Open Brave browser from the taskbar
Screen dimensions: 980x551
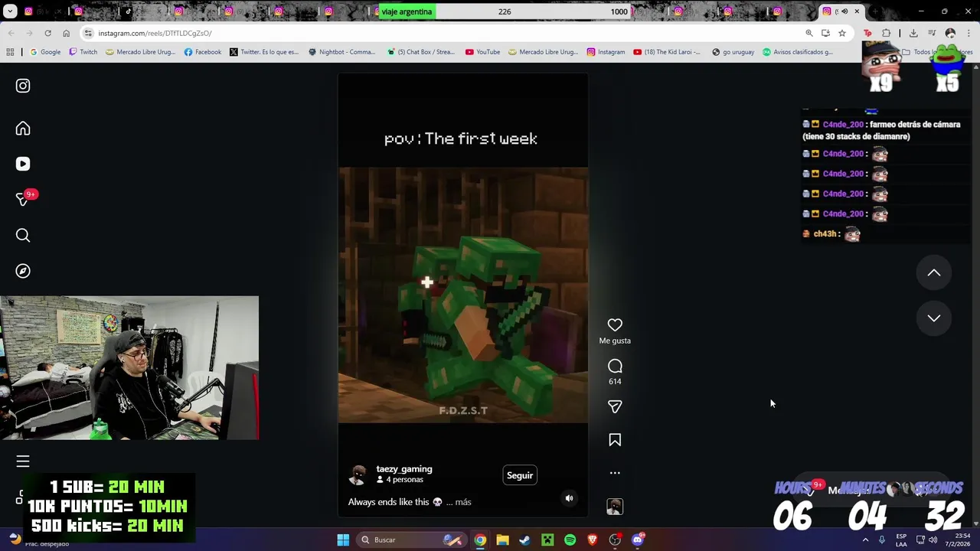tap(592, 540)
